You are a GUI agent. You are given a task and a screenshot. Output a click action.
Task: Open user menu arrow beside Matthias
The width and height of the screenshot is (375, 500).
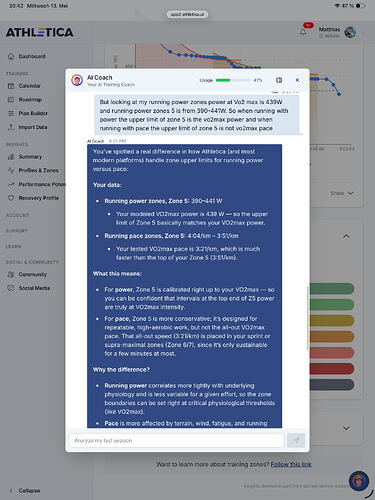pyautogui.click(x=363, y=33)
